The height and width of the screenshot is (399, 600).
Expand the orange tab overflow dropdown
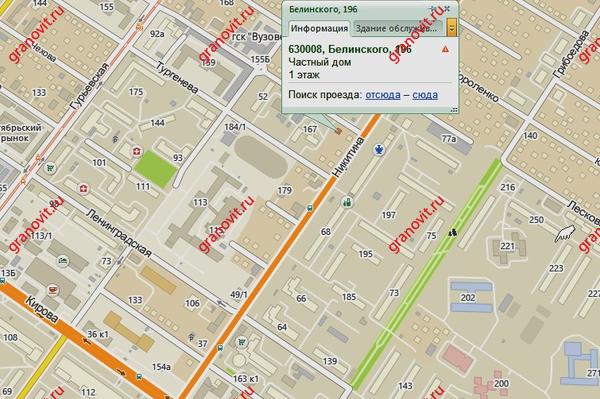coord(452,27)
